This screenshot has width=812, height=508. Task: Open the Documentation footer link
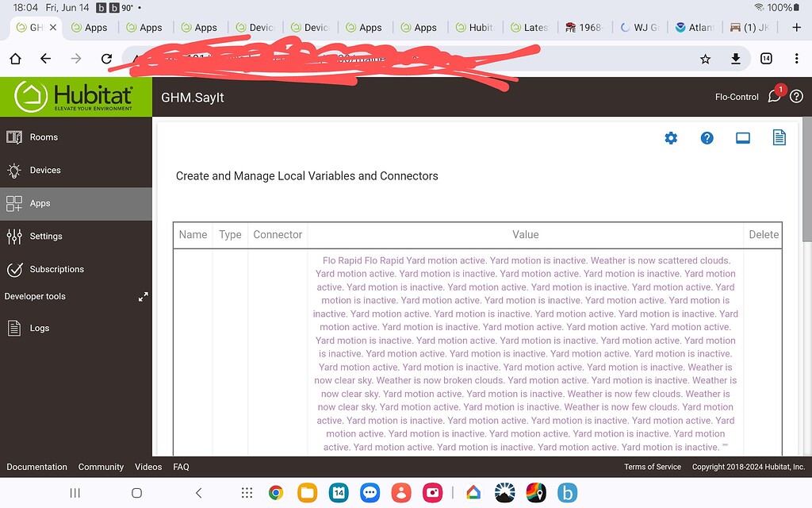pos(36,467)
